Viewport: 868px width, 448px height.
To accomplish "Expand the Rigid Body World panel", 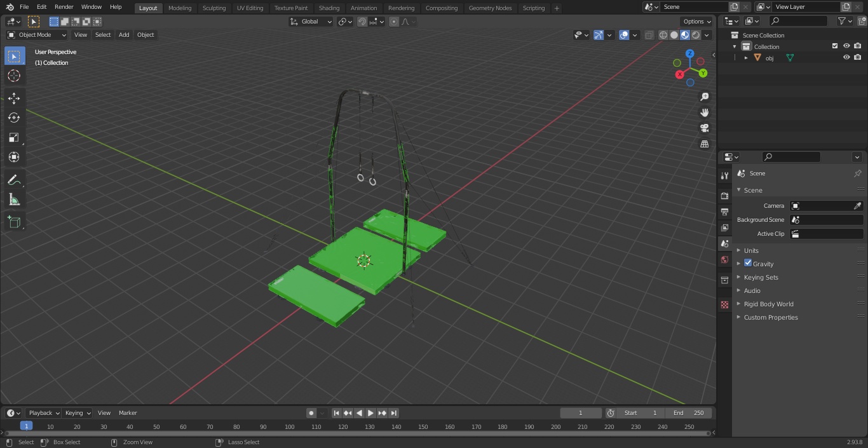I will click(x=768, y=304).
